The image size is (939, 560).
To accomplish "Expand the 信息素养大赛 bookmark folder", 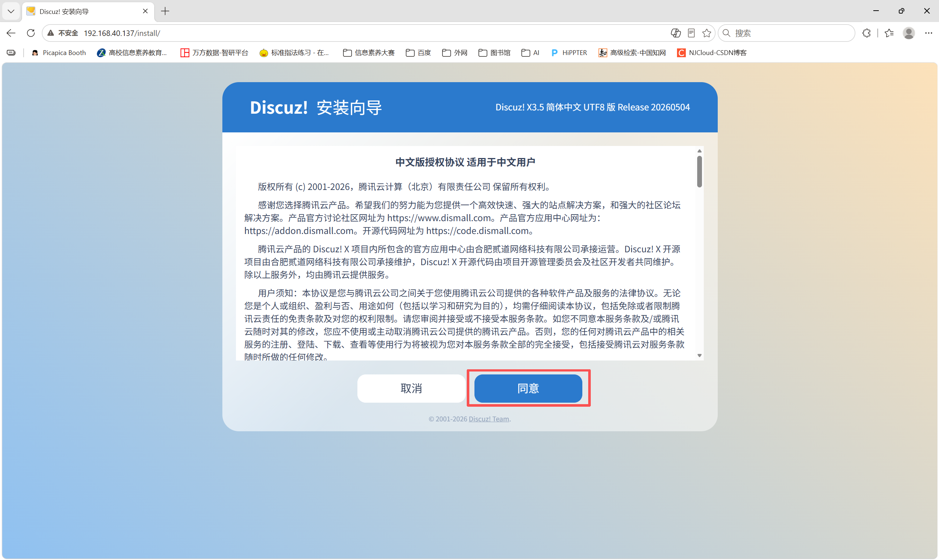I will tap(368, 53).
